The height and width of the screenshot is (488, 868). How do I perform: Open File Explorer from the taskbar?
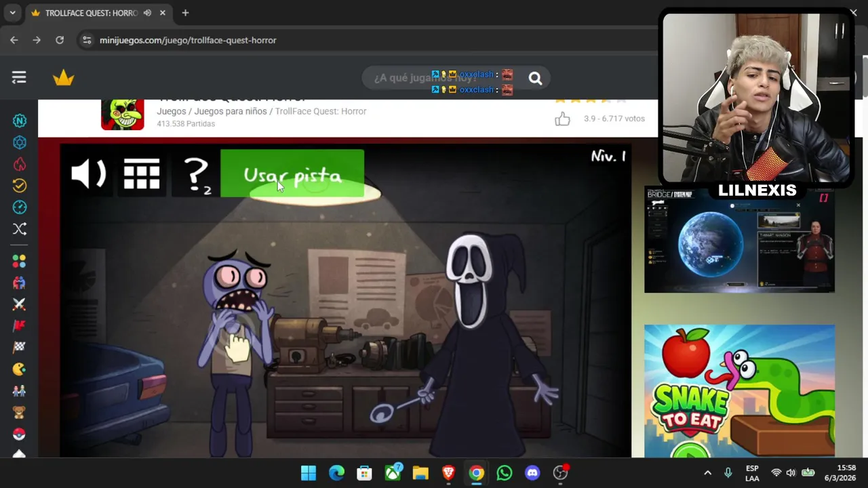420,472
